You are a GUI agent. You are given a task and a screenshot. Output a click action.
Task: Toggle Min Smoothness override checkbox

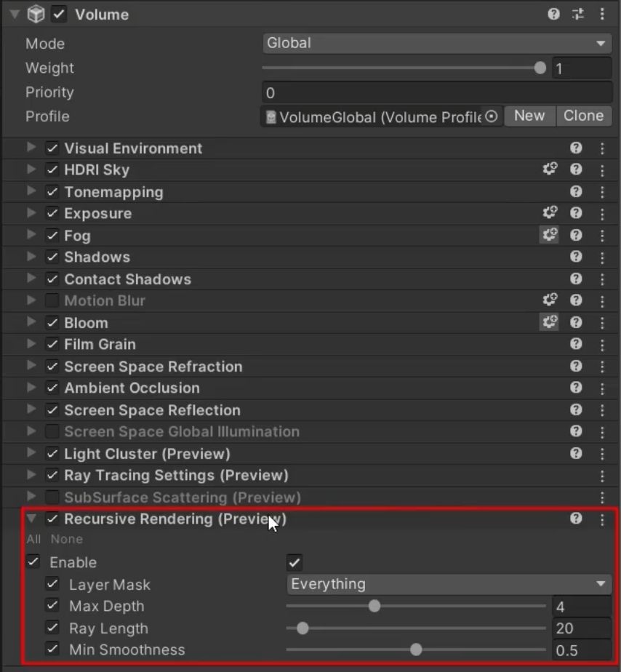(52, 649)
